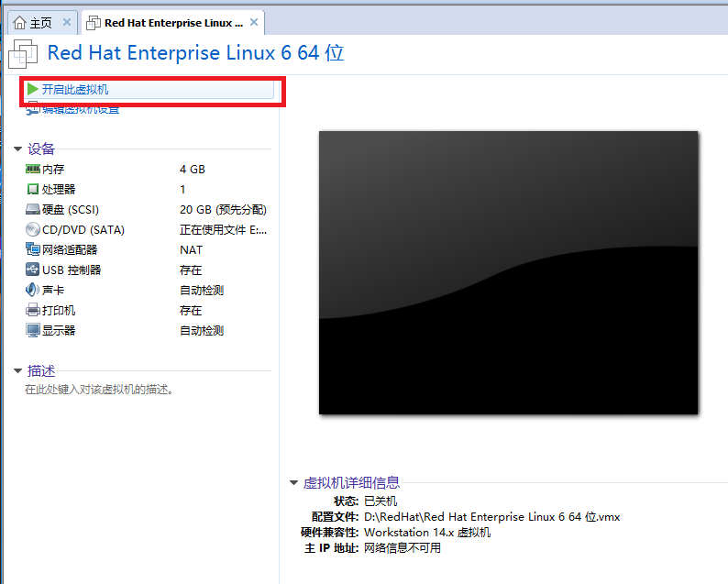Click the NAT network value
Image resolution: width=728 pixels, height=584 pixels.
pos(191,250)
